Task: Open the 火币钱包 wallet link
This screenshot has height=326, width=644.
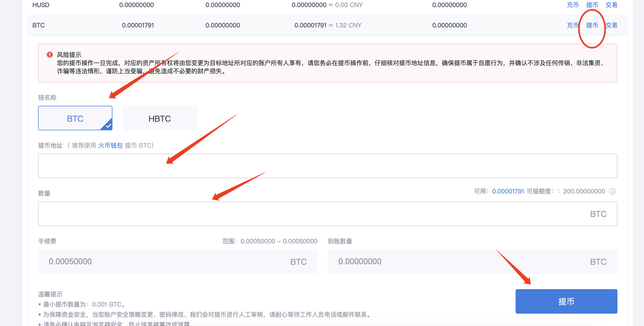Action: [110, 146]
